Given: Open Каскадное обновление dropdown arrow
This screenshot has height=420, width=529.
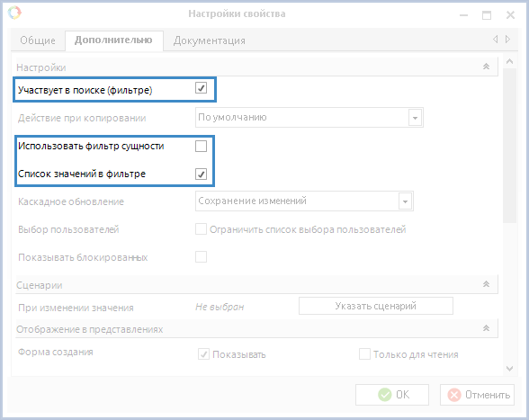Looking at the screenshot, I should pos(405,201).
